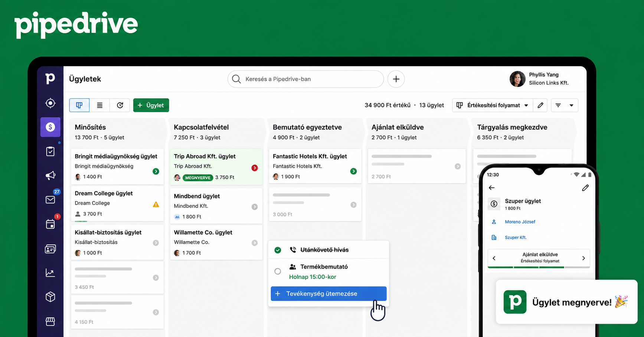644x337 pixels.
Task: Click red status arrow on Trip Abroad deal
Action: coord(255,168)
